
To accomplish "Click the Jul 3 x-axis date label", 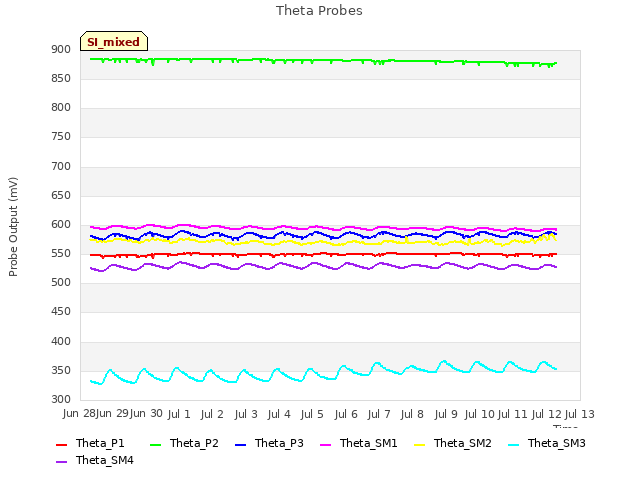I will (x=246, y=414).
